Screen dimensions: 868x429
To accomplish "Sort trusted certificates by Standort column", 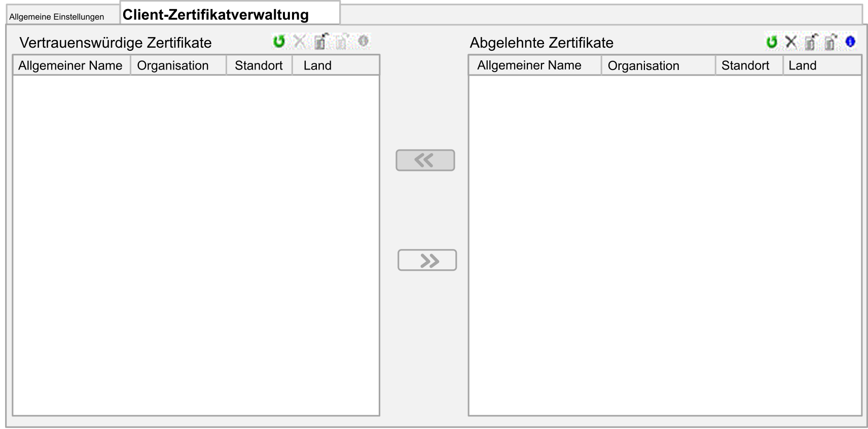I will [259, 65].
